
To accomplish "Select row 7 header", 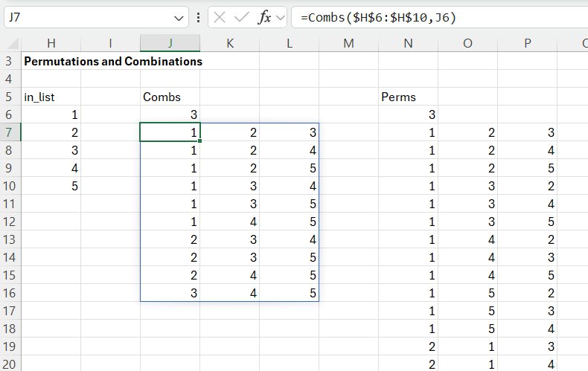I will (x=10, y=132).
